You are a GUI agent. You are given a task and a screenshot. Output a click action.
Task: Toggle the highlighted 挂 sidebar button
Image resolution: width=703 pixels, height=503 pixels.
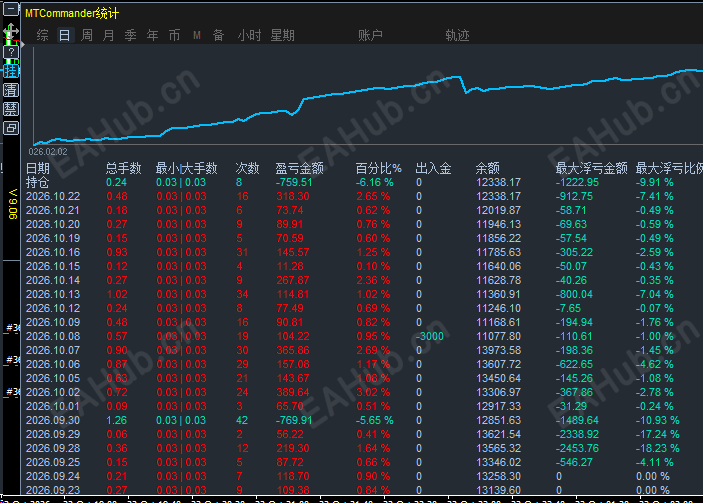coord(11,71)
